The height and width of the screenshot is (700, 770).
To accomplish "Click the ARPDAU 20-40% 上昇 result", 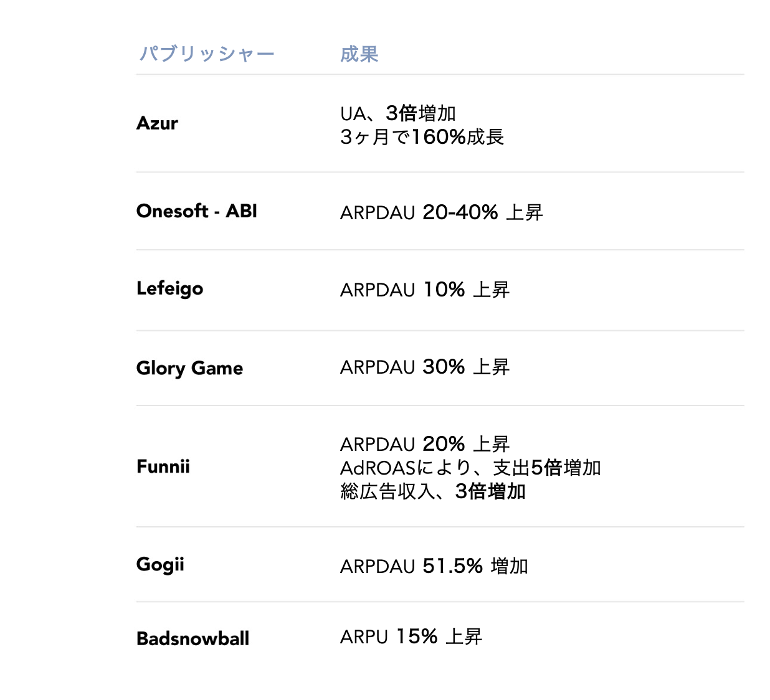I will (441, 212).
